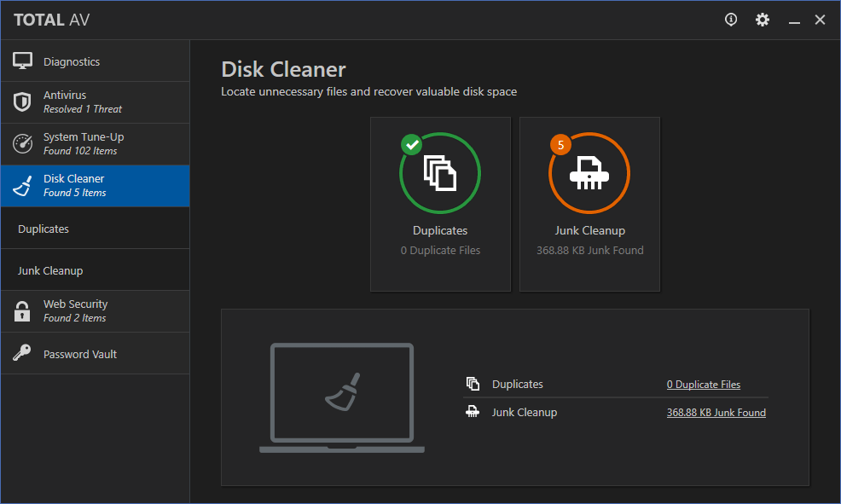Open settings gear in title bar
The width and height of the screenshot is (841, 504).
coord(763,20)
